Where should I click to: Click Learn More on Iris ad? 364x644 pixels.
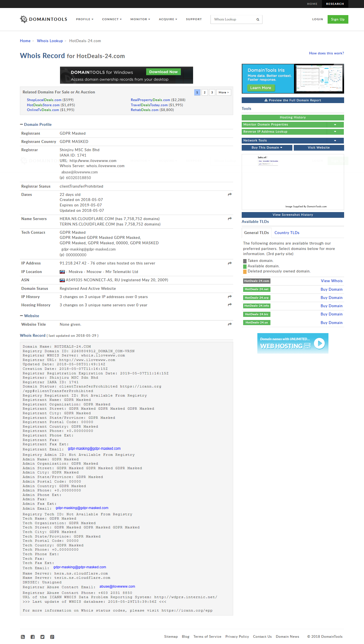pos(261,88)
